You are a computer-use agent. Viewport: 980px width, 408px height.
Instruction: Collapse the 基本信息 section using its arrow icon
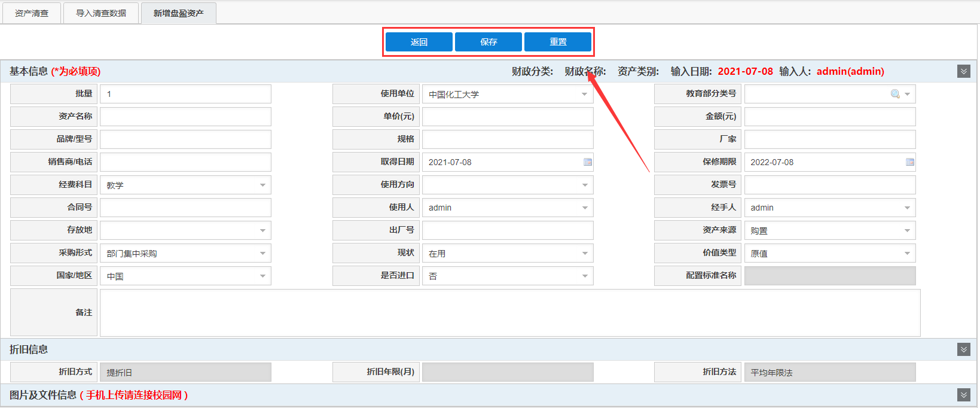coord(963,71)
